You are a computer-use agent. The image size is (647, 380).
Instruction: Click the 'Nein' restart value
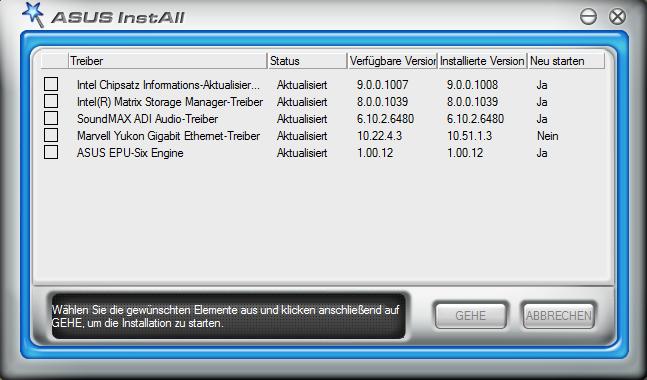coord(548,136)
